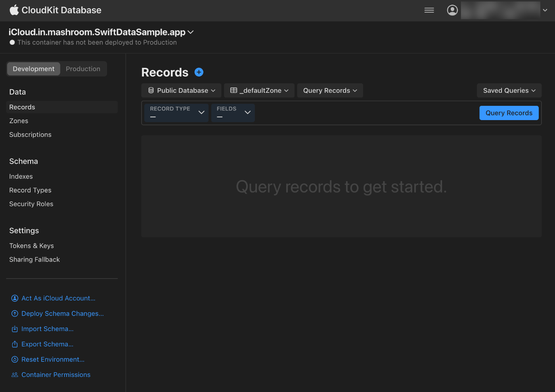Open the Public Database dropdown
This screenshot has width=555, height=392.
182,90
